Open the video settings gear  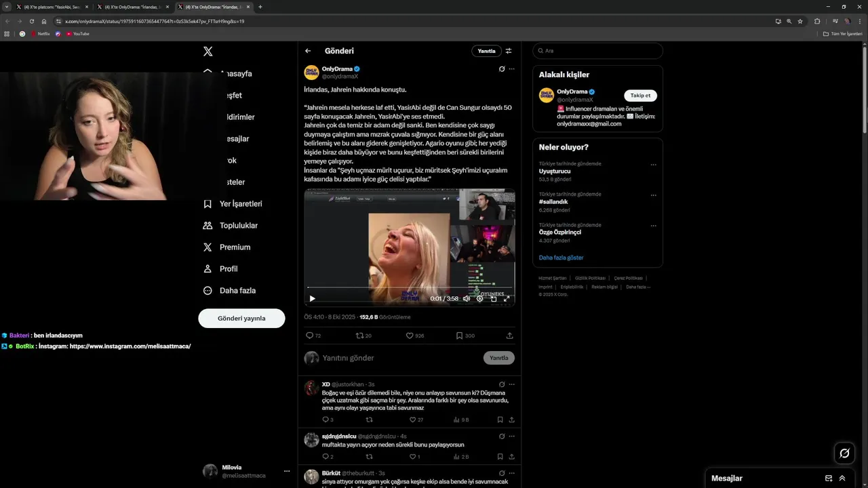pos(479,298)
